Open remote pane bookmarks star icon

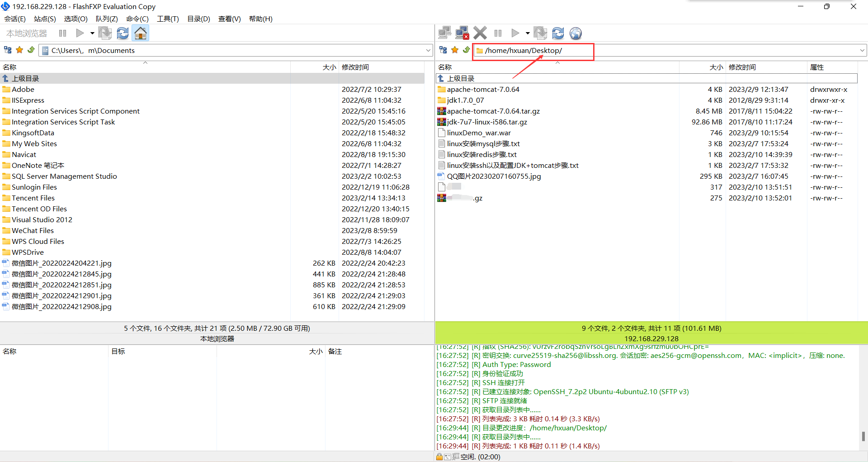(455, 50)
